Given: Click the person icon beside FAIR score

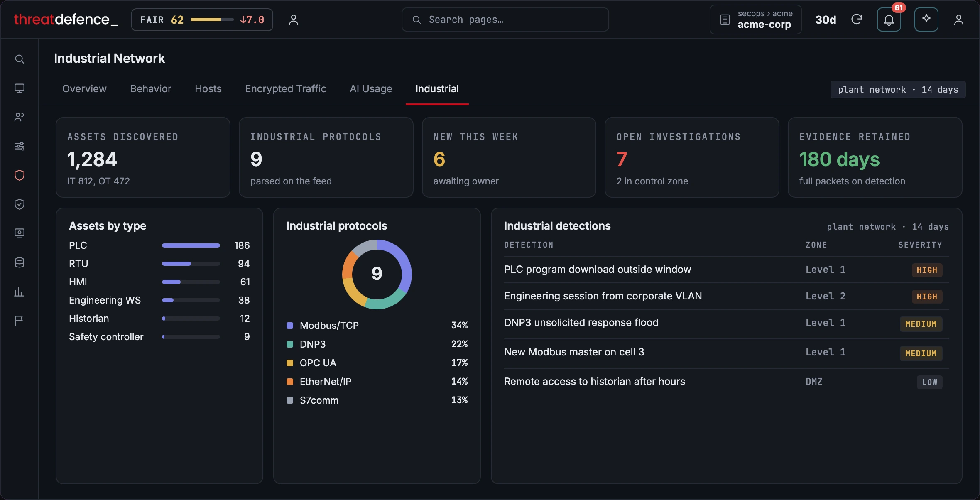Looking at the screenshot, I should 294,20.
